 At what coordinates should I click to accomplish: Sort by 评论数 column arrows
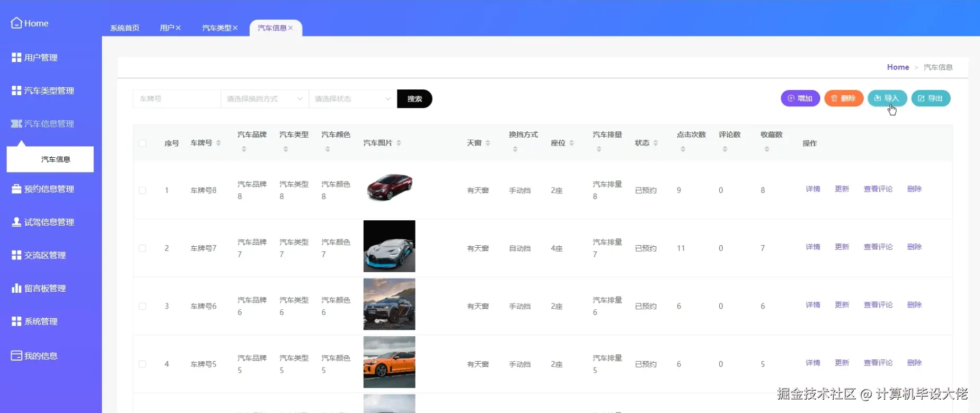pyautogui.click(x=725, y=149)
